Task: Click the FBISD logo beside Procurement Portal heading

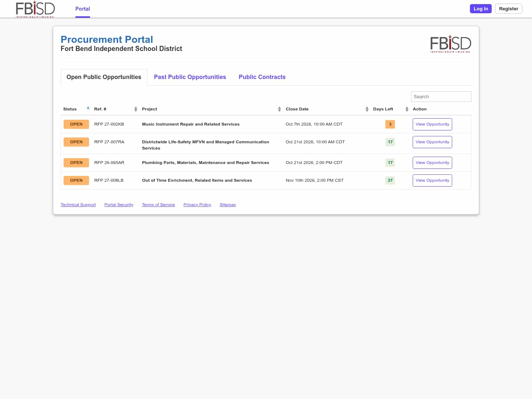Action: (451, 44)
